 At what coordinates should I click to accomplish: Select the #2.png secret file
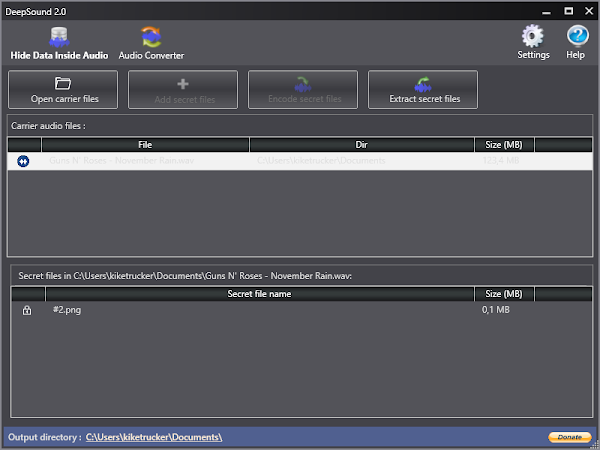tap(67, 310)
